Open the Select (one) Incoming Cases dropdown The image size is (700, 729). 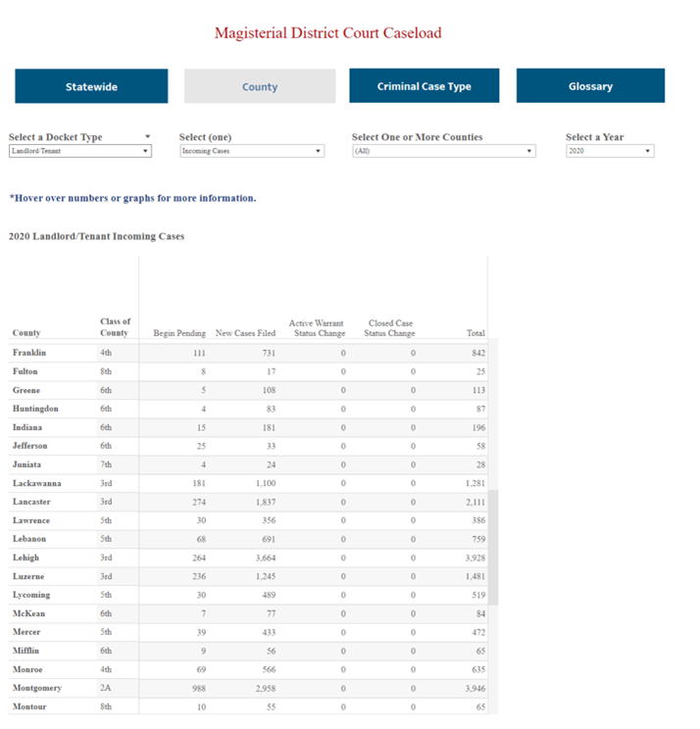click(252, 151)
